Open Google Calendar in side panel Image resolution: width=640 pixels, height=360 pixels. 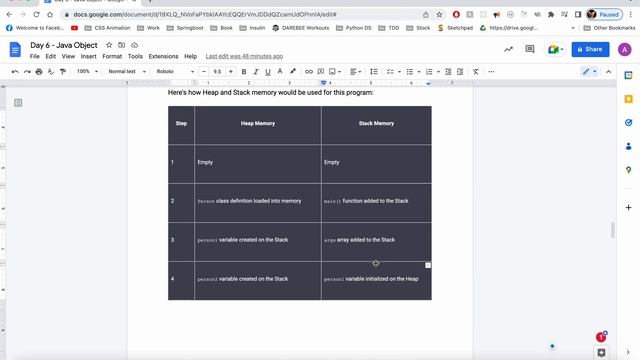pos(629,76)
